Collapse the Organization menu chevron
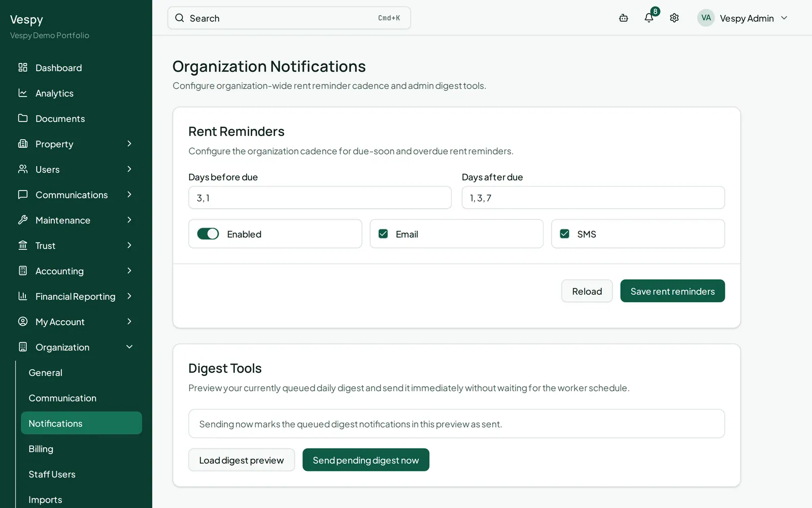Screen dimensions: 812x508 pyautogui.click(x=129, y=347)
